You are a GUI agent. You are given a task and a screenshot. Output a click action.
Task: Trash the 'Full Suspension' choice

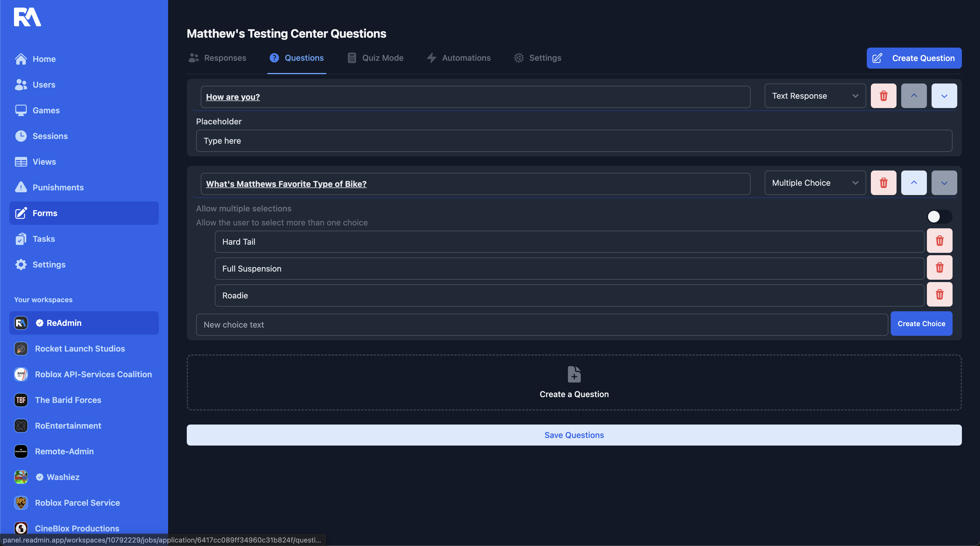(939, 268)
